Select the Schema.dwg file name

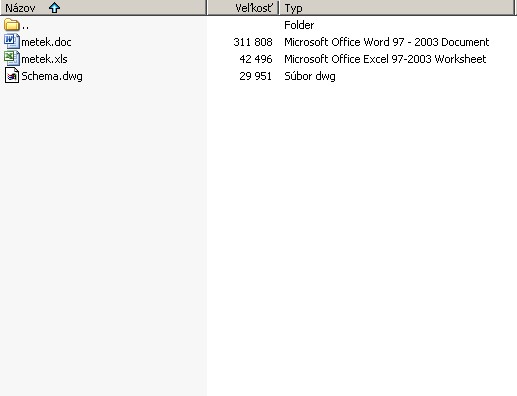(x=52, y=76)
